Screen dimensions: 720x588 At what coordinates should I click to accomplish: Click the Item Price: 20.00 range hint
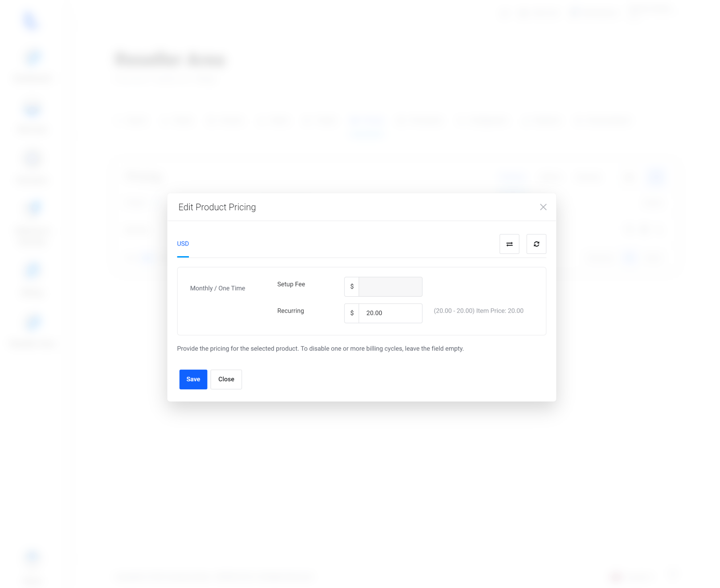(x=479, y=311)
